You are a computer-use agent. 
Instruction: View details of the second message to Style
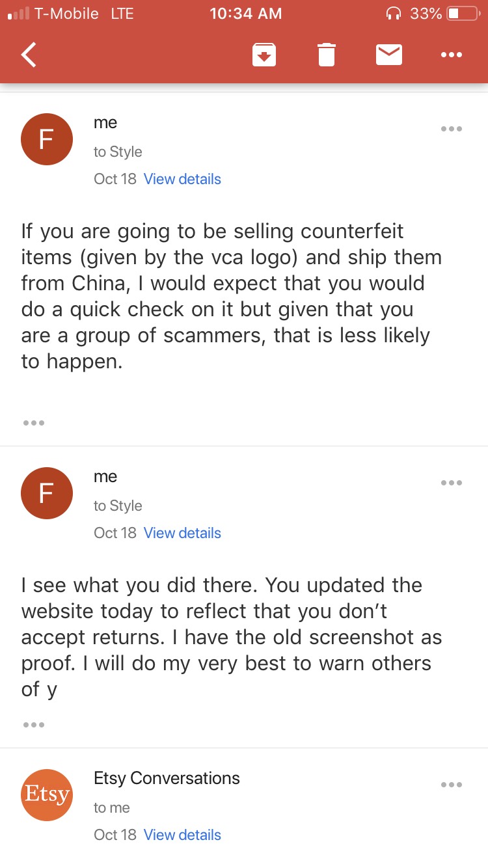[182, 533]
